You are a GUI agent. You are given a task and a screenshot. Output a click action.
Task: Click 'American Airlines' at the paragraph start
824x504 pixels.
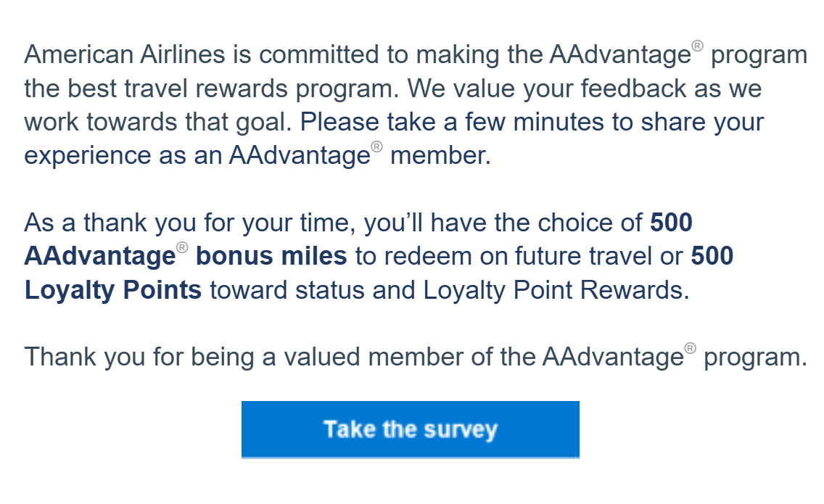click(125, 54)
